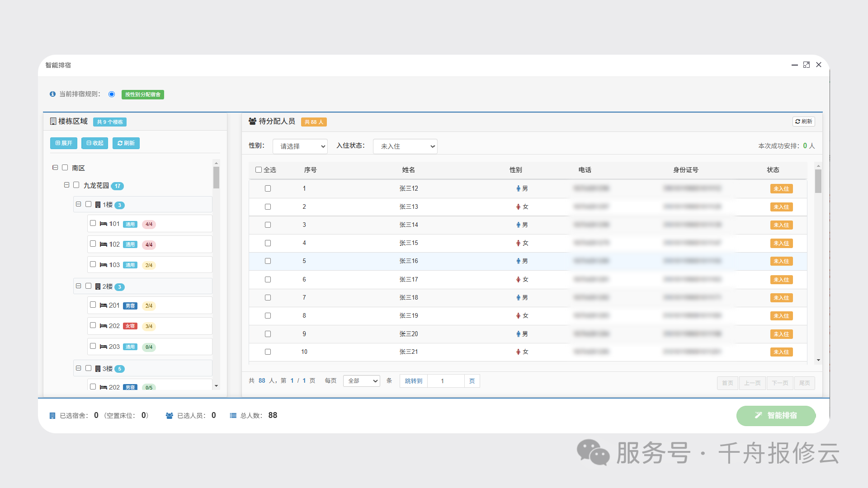The height and width of the screenshot is (488, 868).
Task: Refresh the building tree in 楼栋区域 panel
Action: [126, 143]
